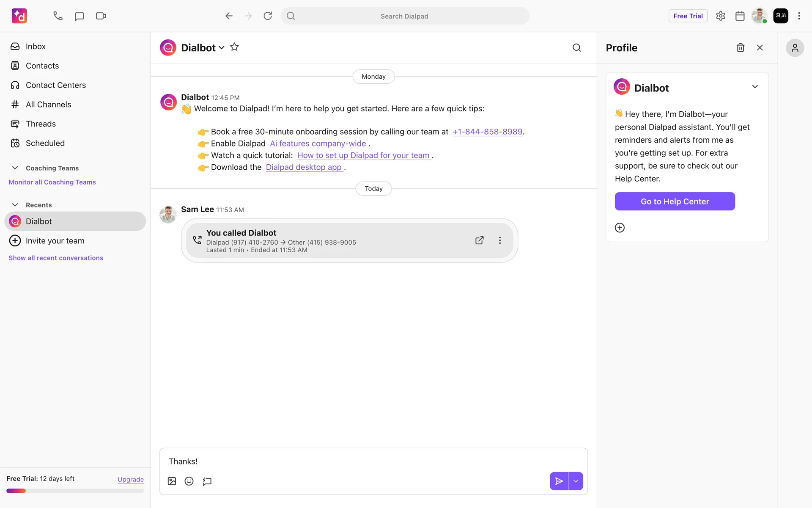Screen dimensions: 812x508
Task: Star the Dialbot conversation
Action: pos(234,47)
